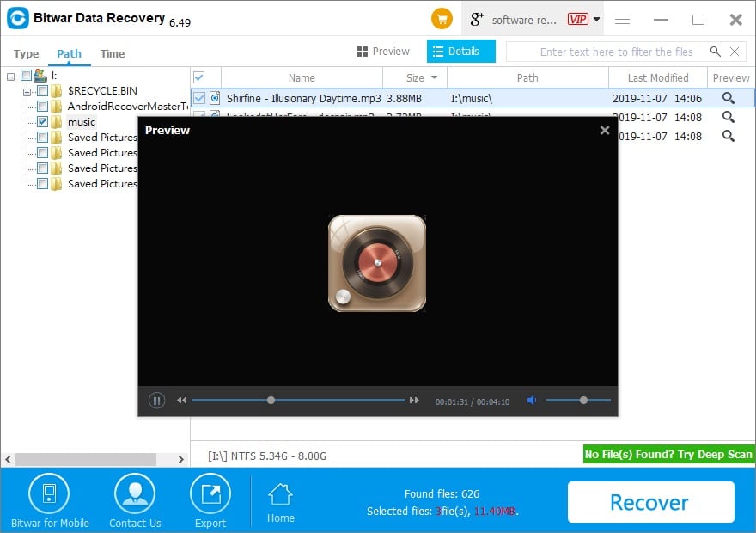The width and height of the screenshot is (756, 533).
Task: Click the Found files: 626 text
Action: pyautogui.click(x=442, y=494)
